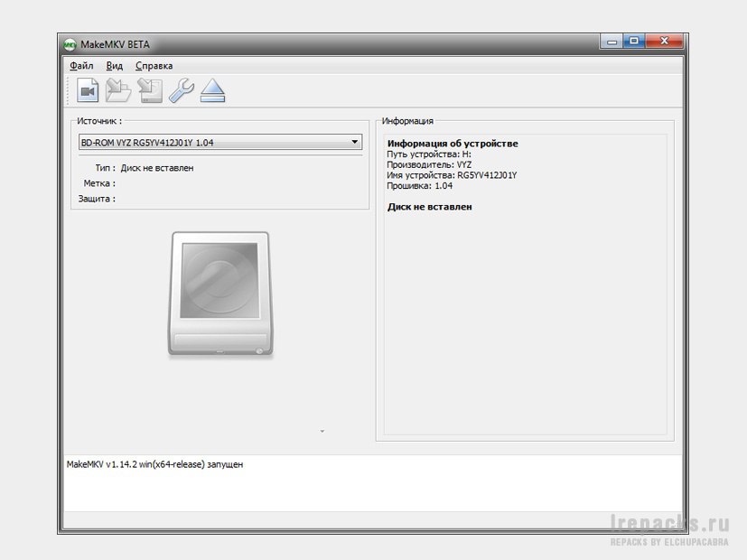Click the Open files video icon
747x560 pixels.
pyautogui.click(x=88, y=90)
